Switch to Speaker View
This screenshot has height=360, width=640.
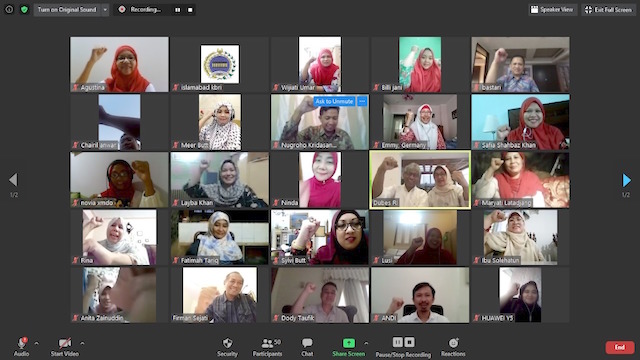click(552, 9)
